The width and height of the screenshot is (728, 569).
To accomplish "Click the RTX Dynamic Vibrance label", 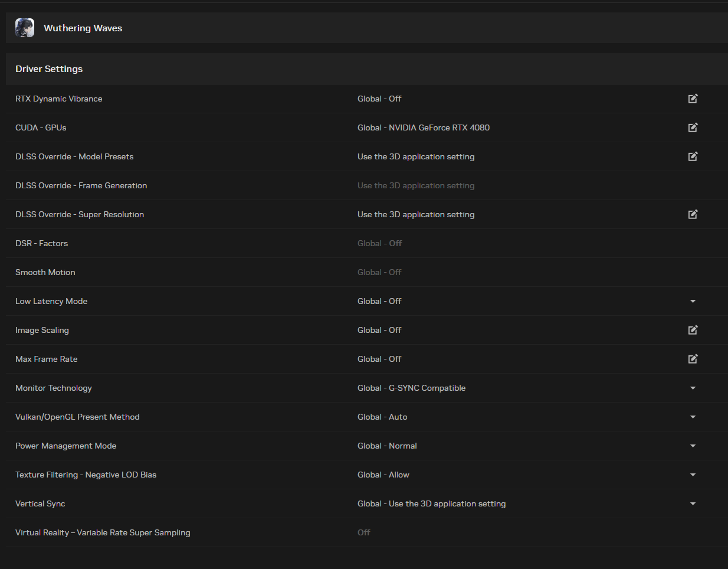I will click(x=59, y=99).
